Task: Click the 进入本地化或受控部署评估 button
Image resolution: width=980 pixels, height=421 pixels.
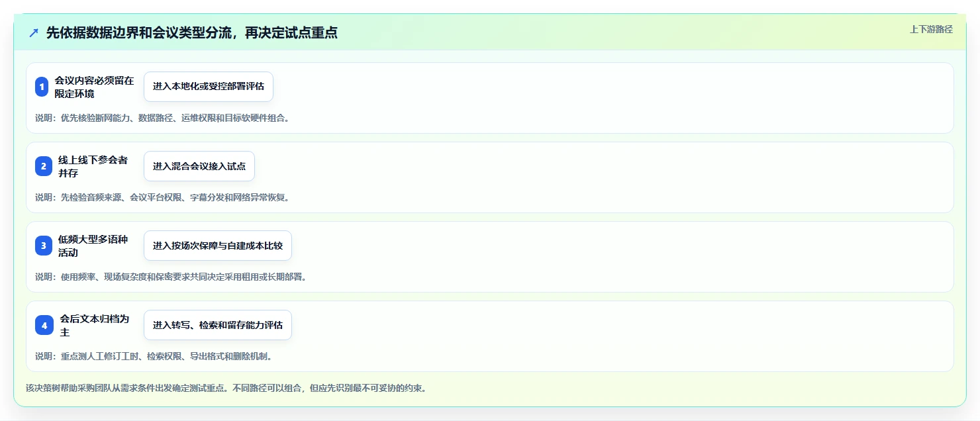Action: click(209, 87)
